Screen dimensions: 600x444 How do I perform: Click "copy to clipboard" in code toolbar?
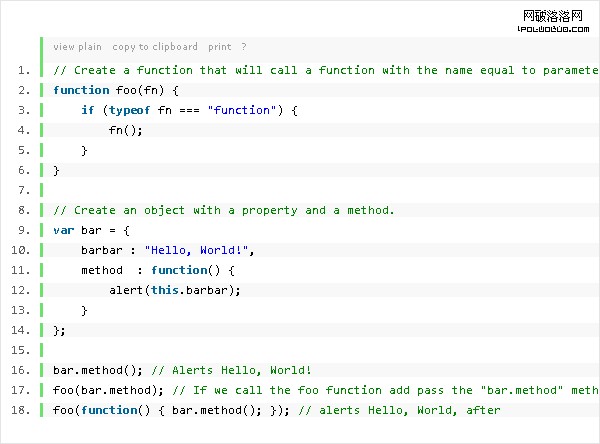pos(155,47)
